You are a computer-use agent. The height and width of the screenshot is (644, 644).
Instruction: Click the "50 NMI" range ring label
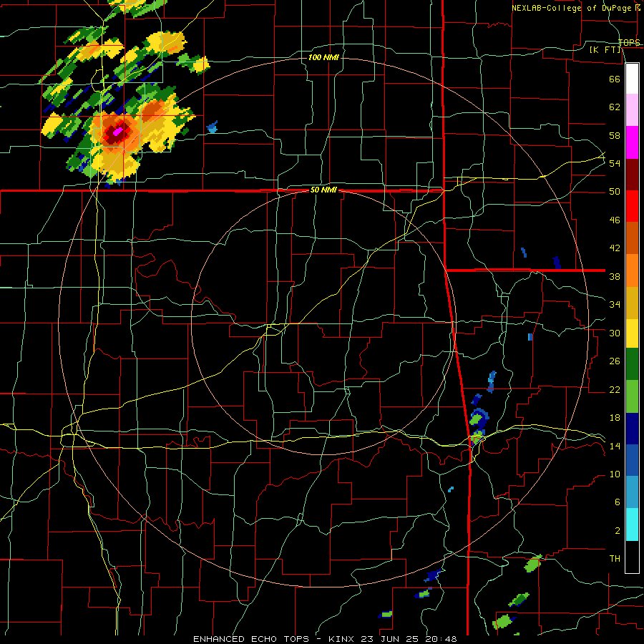[x=323, y=190]
